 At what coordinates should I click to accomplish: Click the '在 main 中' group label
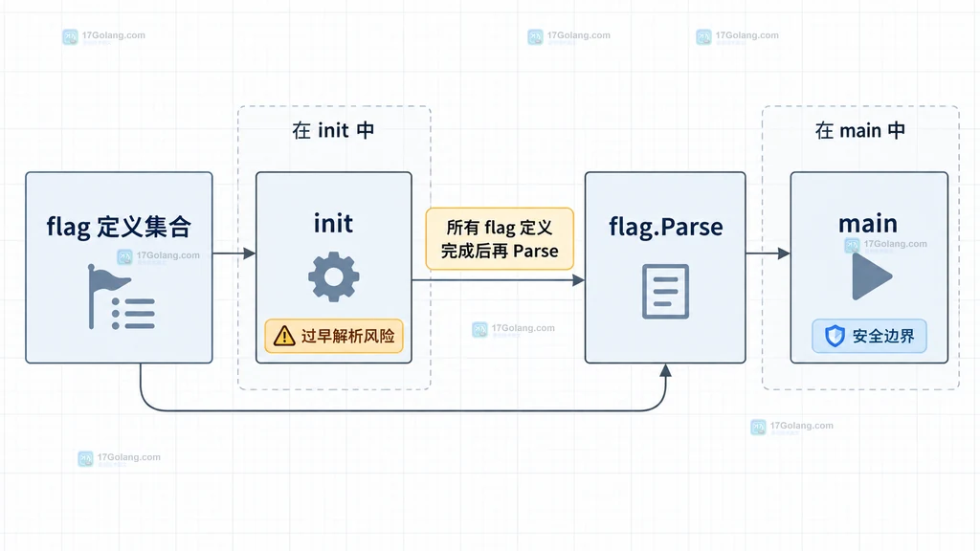tap(860, 130)
